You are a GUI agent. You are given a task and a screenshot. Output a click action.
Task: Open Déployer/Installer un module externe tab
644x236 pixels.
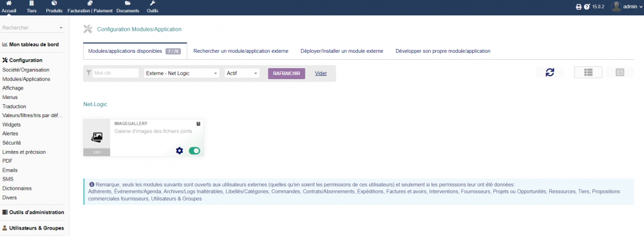[x=342, y=51]
